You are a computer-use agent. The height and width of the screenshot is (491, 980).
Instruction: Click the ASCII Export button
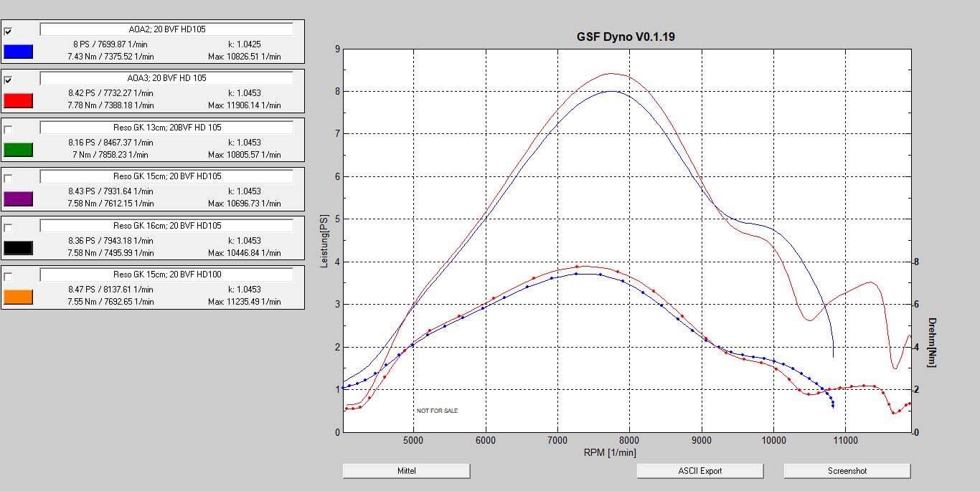pyautogui.click(x=700, y=471)
